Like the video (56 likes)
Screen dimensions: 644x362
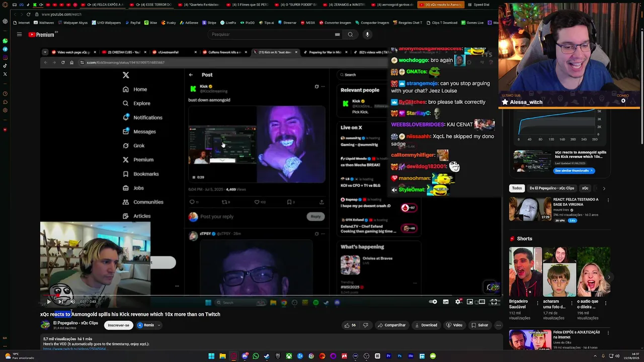coord(350,325)
